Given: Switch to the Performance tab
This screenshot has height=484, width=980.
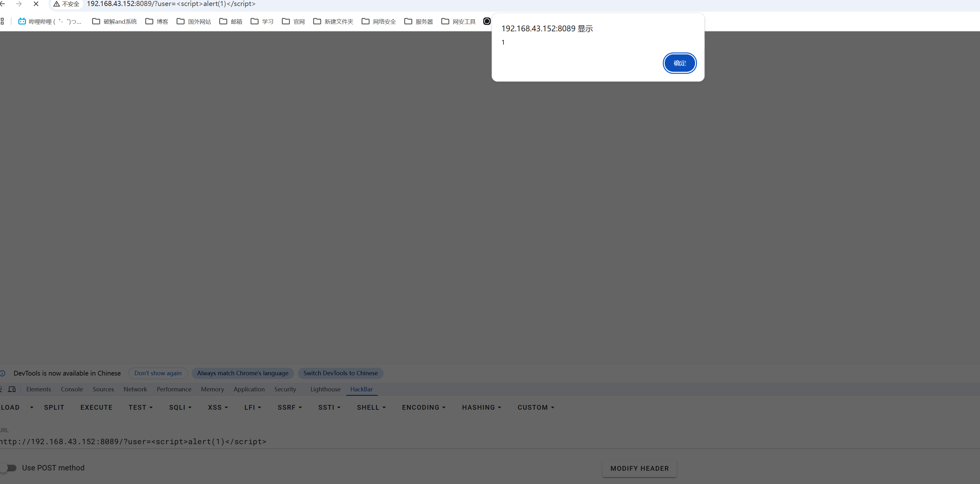Looking at the screenshot, I should [174, 389].
